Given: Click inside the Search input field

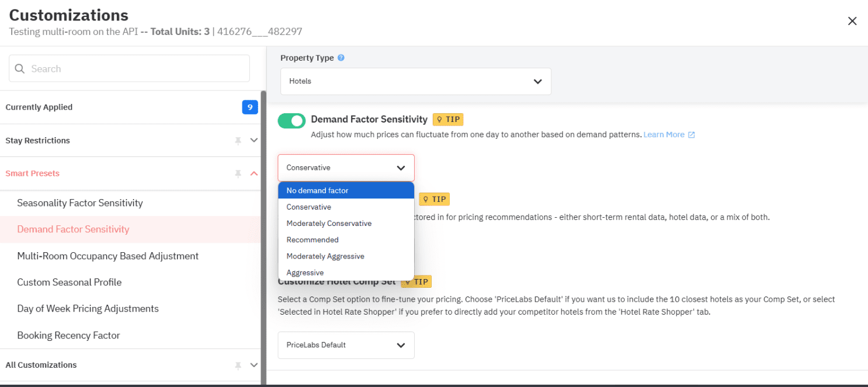Looking at the screenshot, I should [x=129, y=68].
